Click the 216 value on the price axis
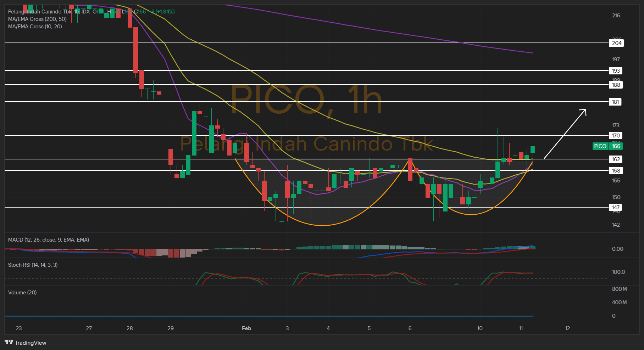 tap(616, 16)
